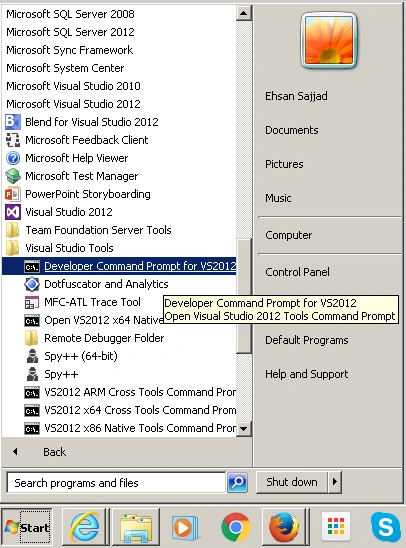This screenshot has width=406, height=548.
Task: Select 'MFC-ATL Trace Tool' entry text
Action: [x=93, y=302]
